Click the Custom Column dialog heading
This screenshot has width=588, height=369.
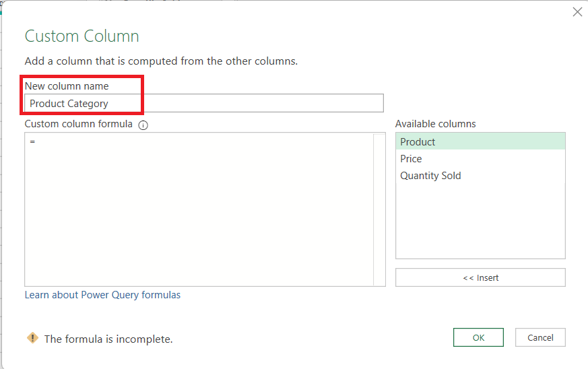click(x=81, y=36)
